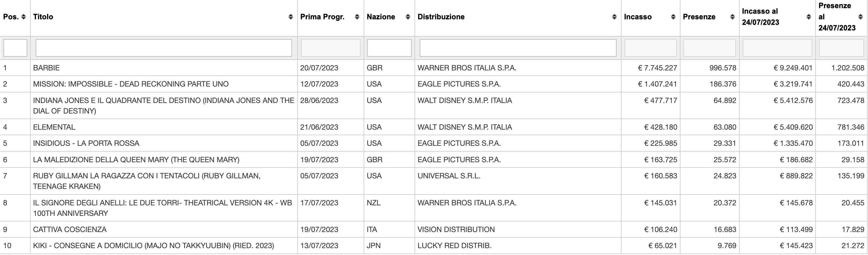
Task: Select RUBY GILLMAN LA RAGAZZA title
Action: tap(147, 181)
